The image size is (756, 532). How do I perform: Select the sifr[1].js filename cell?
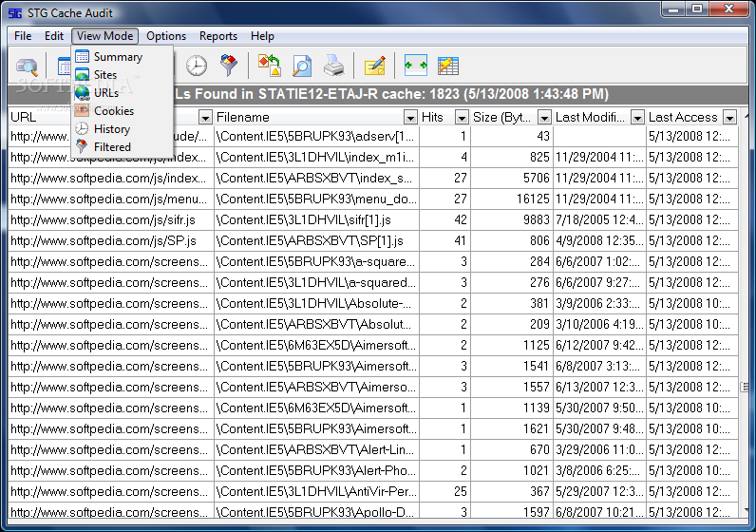tap(316, 220)
